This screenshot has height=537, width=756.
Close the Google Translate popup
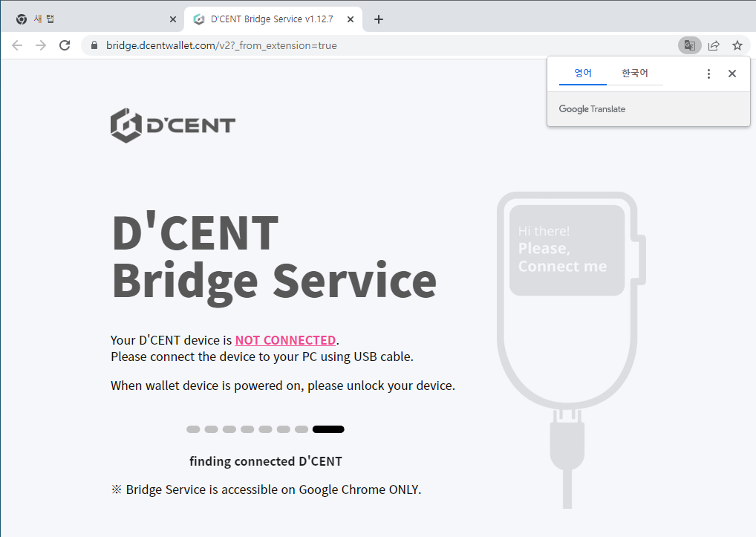732,74
